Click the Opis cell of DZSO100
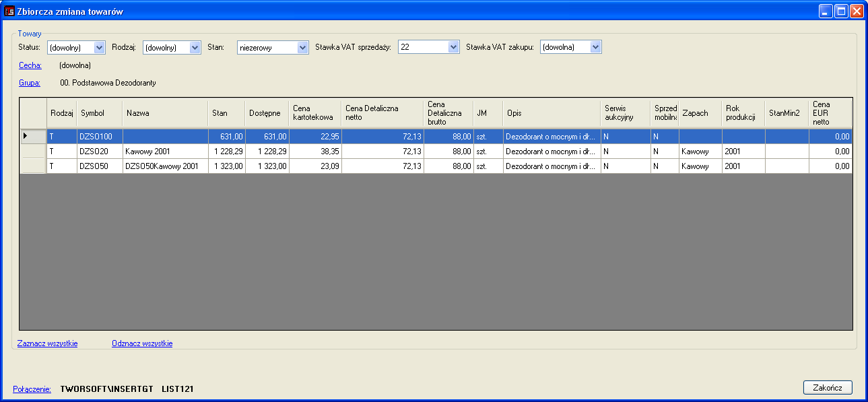 click(x=552, y=136)
